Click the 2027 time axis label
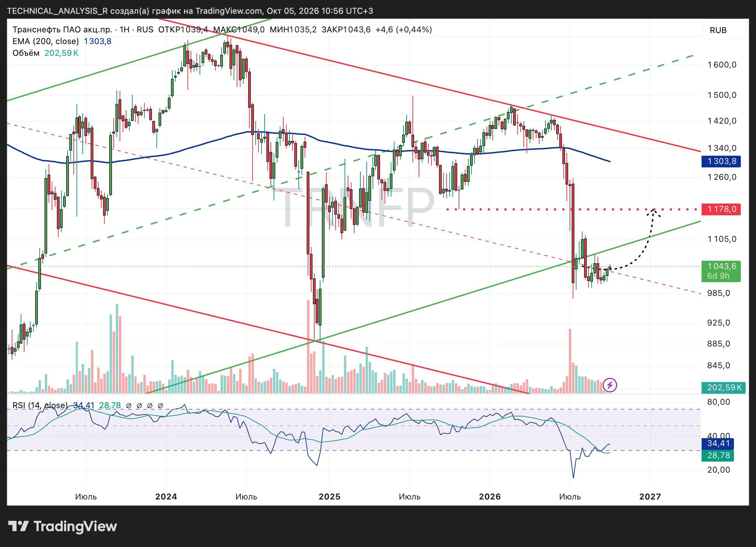 pos(650,497)
